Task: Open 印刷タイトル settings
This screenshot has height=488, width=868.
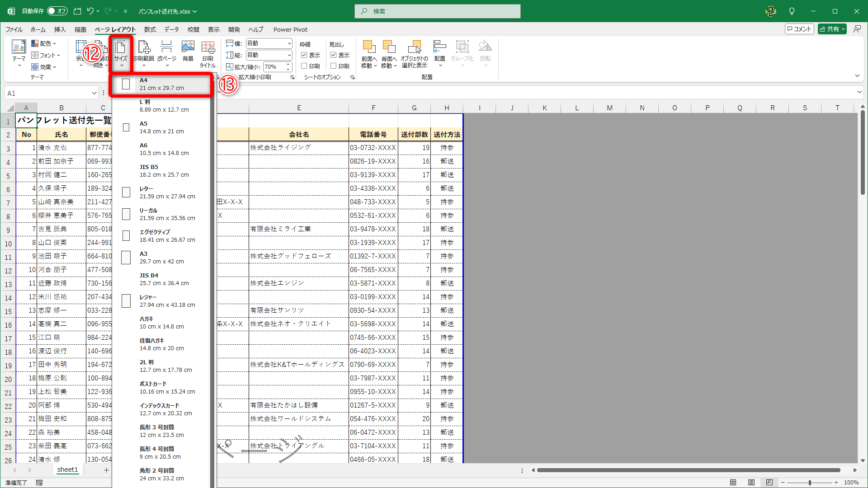Action: (x=208, y=53)
